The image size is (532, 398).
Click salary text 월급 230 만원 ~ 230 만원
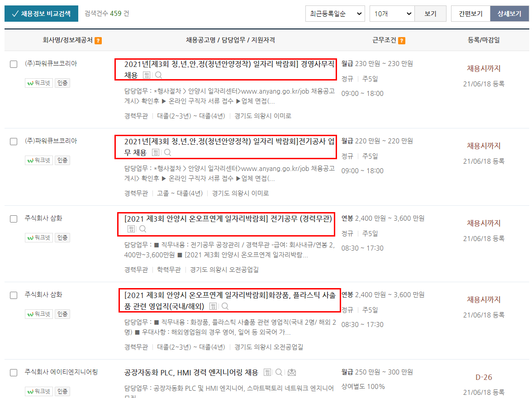(377, 63)
